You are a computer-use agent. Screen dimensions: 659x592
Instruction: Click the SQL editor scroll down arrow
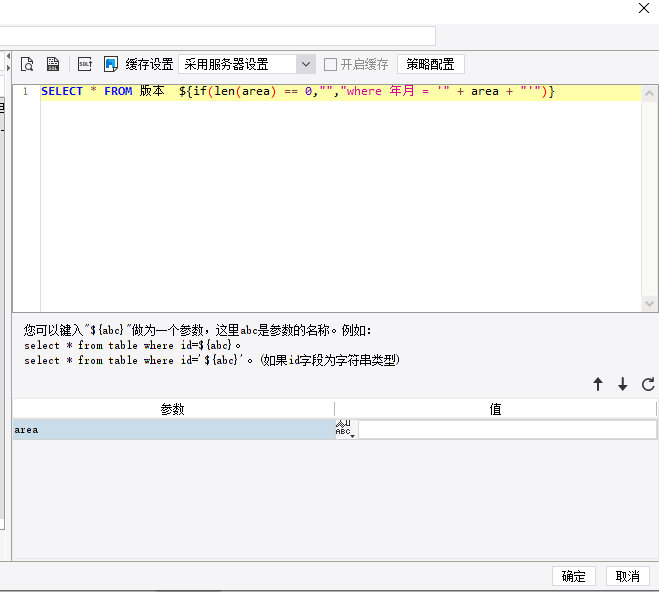click(649, 303)
